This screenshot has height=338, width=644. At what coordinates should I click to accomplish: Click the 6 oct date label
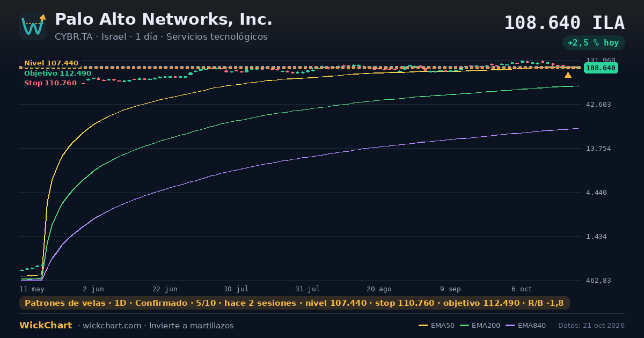522,289
